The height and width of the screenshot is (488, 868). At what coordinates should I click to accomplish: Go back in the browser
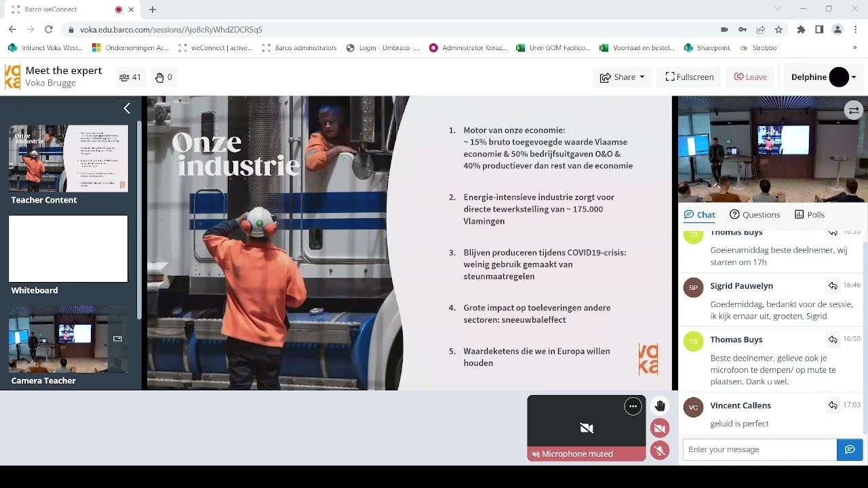tap(12, 30)
